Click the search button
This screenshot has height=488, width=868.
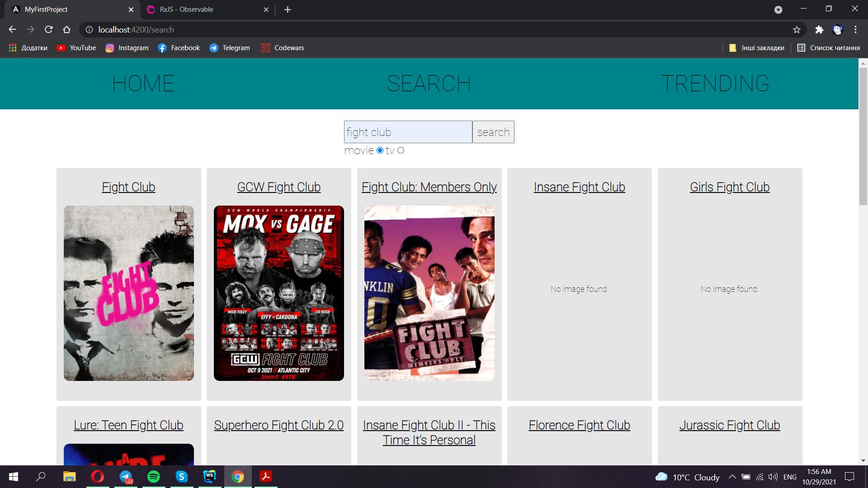pyautogui.click(x=493, y=131)
